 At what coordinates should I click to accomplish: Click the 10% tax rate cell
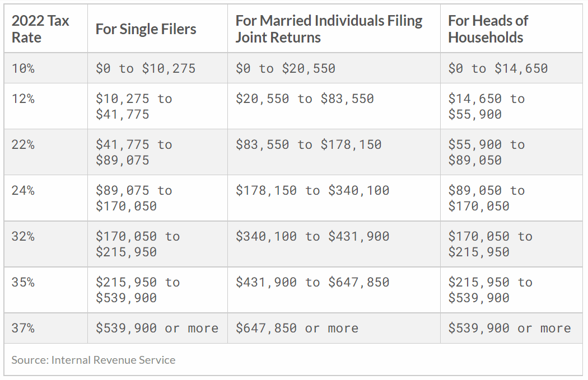(23, 68)
